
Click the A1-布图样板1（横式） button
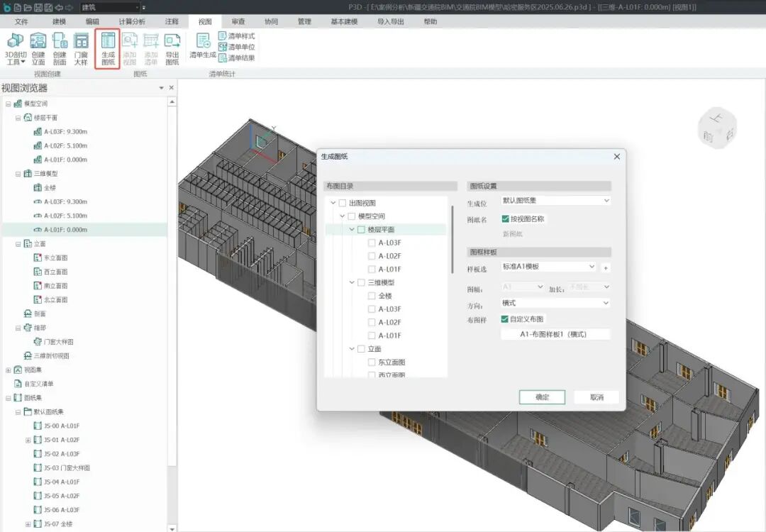tap(555, 334)
